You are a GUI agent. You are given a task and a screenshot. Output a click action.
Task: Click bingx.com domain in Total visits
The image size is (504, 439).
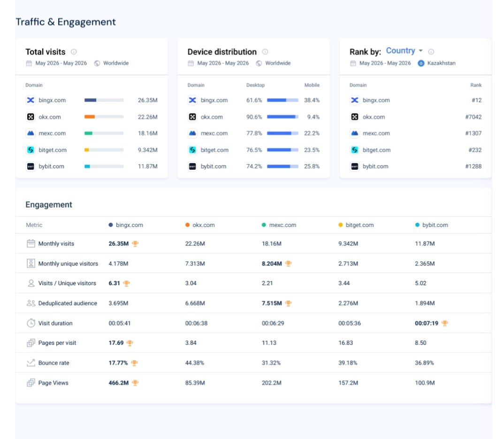point(52,100)
